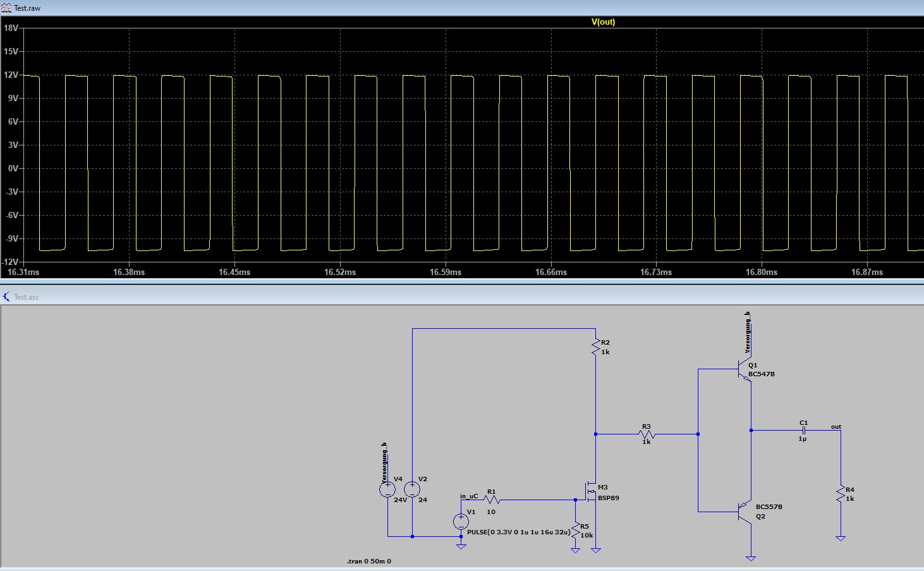Click the BC547B model name
The width and height of the screenshot is (924, 571).
coord(762,374)
